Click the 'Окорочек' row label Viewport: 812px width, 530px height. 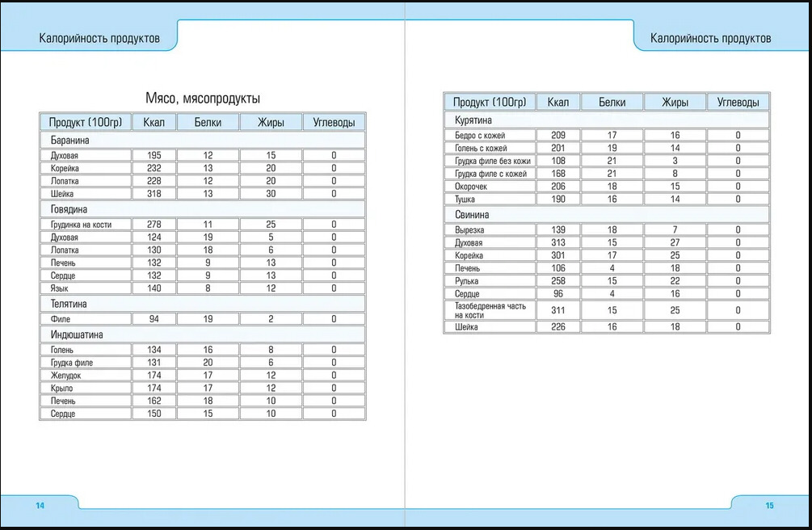click(x=473, y=187)
